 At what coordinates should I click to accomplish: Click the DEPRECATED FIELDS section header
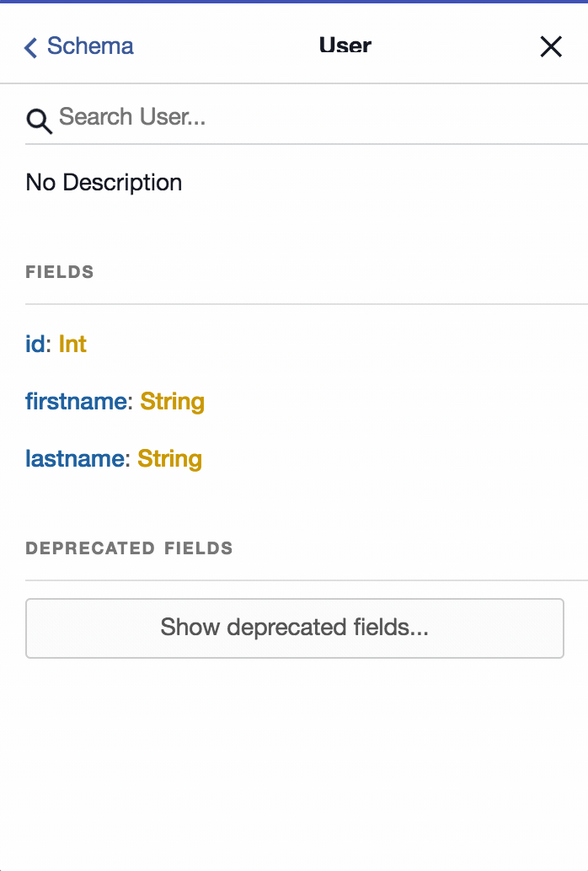point(129,548)
